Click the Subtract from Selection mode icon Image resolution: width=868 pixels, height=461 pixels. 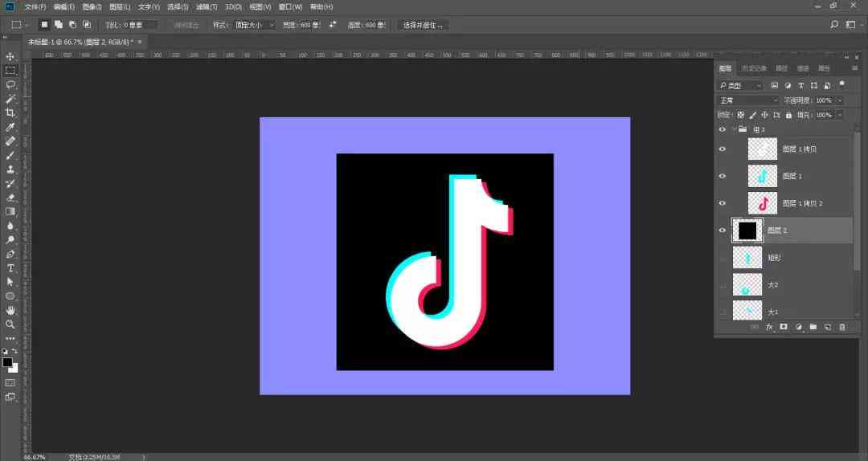pos(72,25)
